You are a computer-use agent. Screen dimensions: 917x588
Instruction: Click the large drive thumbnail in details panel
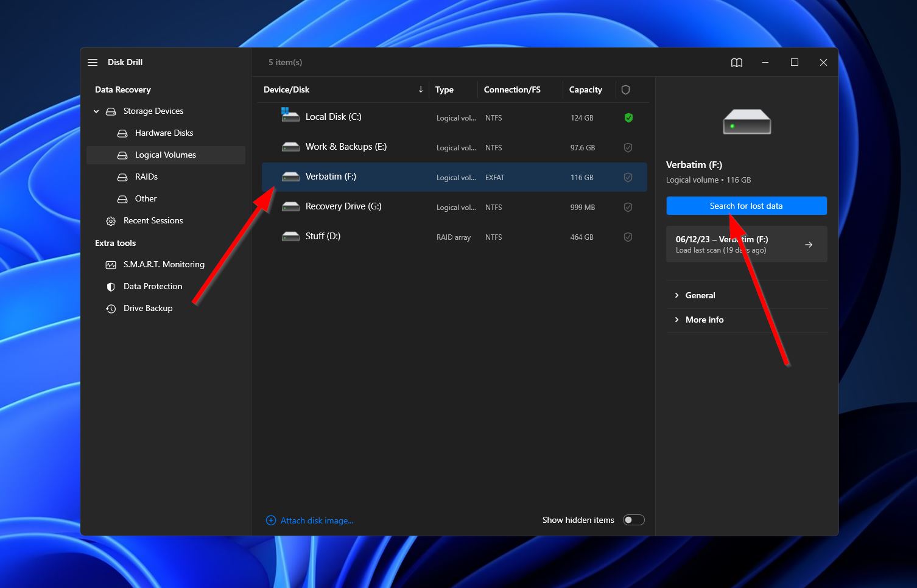point(747,122)
